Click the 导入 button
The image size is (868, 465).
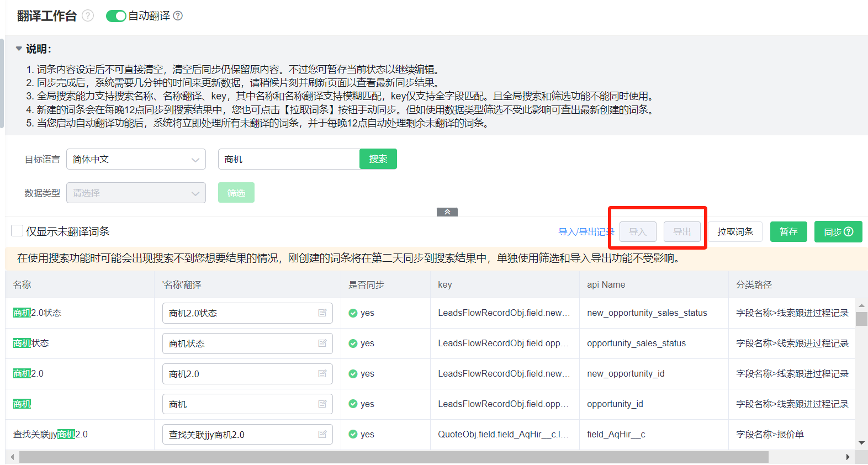point(638,232)
